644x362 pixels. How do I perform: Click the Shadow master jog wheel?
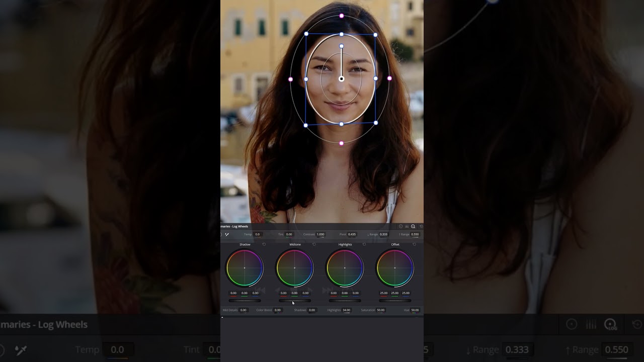pos(245,301)
